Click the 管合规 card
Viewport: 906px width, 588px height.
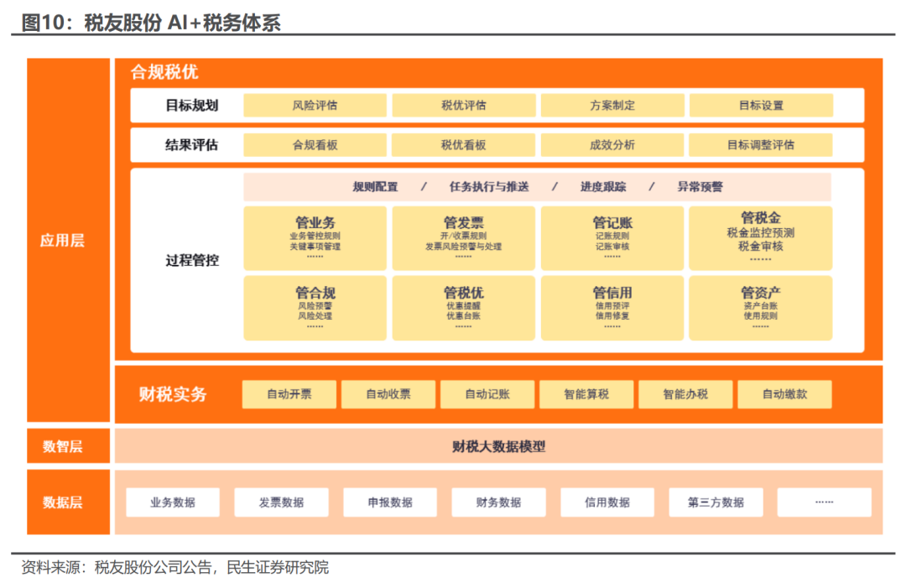[315, 308]
